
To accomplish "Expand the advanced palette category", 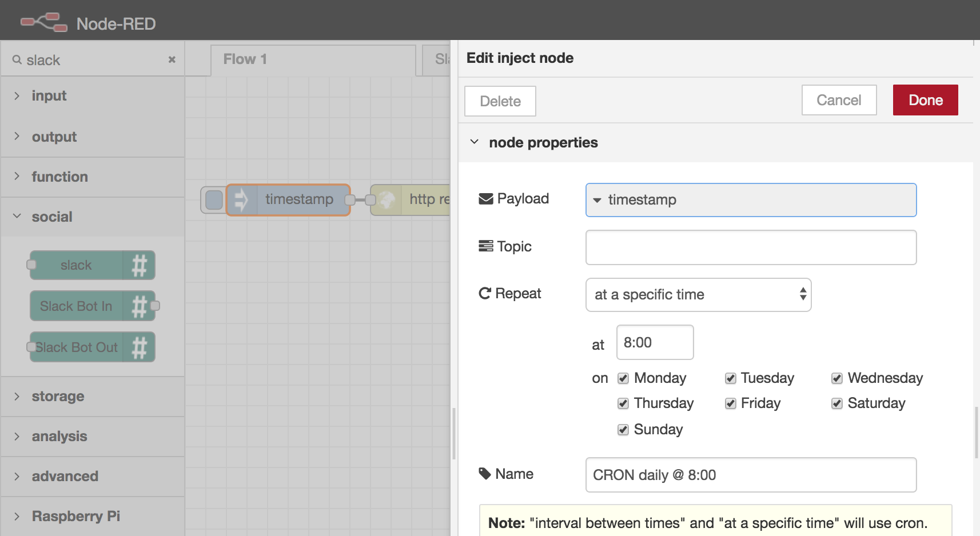I will click(x=93, y=476).
